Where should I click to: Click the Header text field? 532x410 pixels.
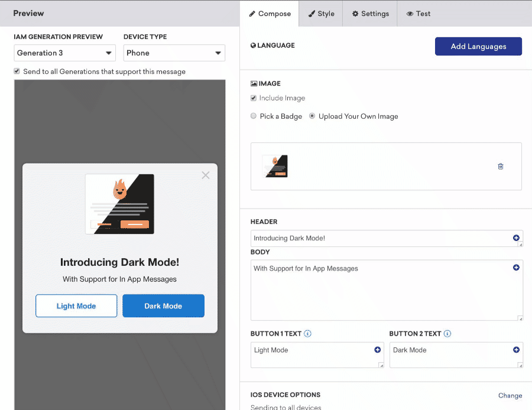[x=387, y=239]
